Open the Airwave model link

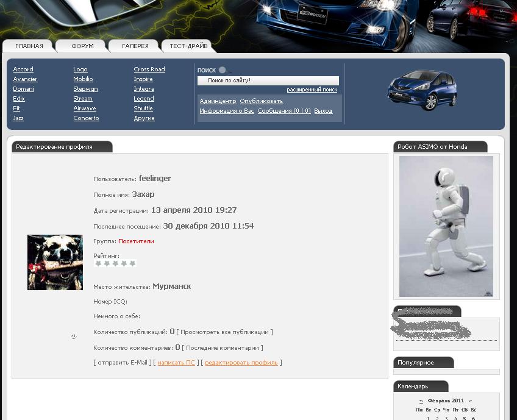coord(85,108)
